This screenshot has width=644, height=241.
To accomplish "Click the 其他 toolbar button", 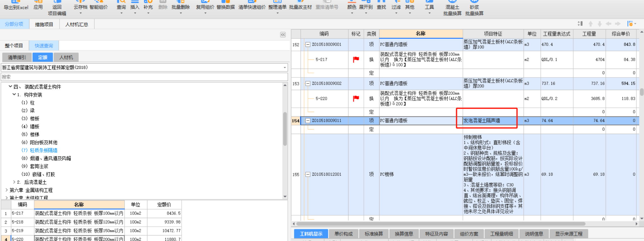I will 410,7.
